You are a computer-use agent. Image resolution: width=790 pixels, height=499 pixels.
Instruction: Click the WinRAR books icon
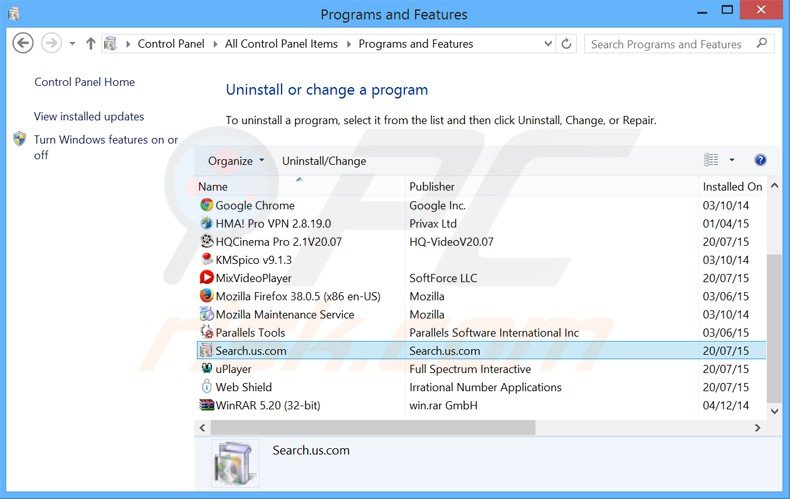(207, 405)
